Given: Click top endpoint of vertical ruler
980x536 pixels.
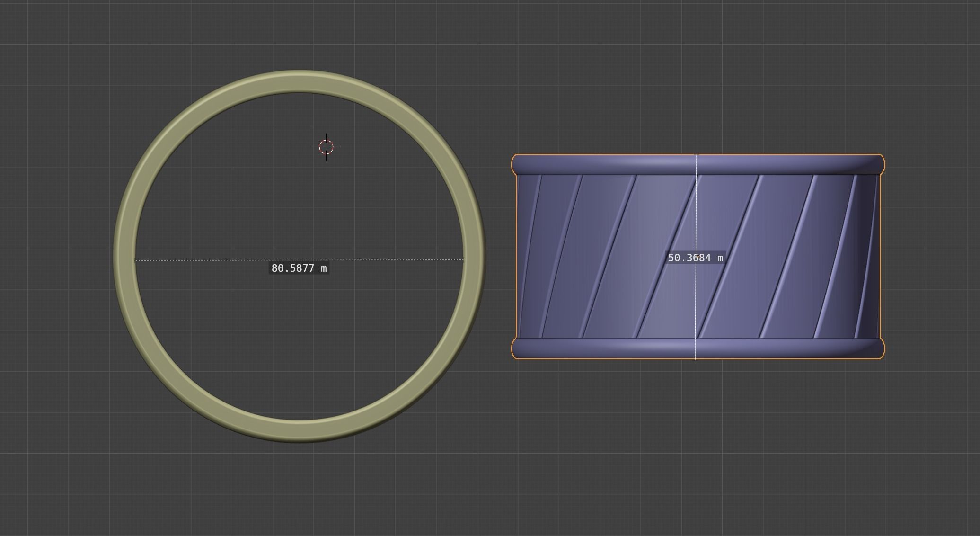Looking at the screenshot, I should (696, 155).
